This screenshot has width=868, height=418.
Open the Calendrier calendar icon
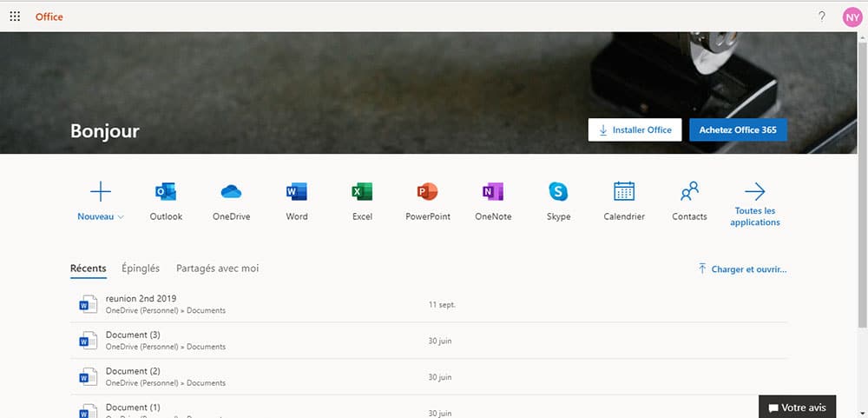[x=624, y=192]
